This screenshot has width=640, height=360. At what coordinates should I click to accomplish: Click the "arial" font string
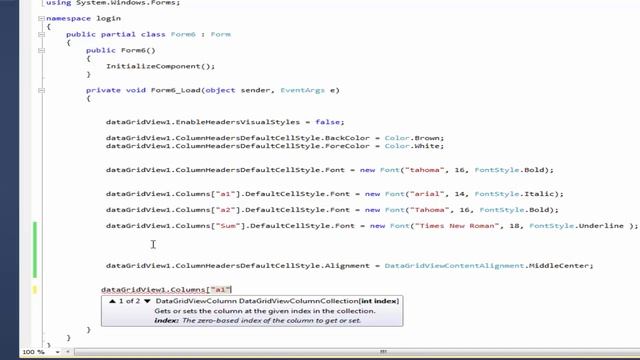pos(427,194)
